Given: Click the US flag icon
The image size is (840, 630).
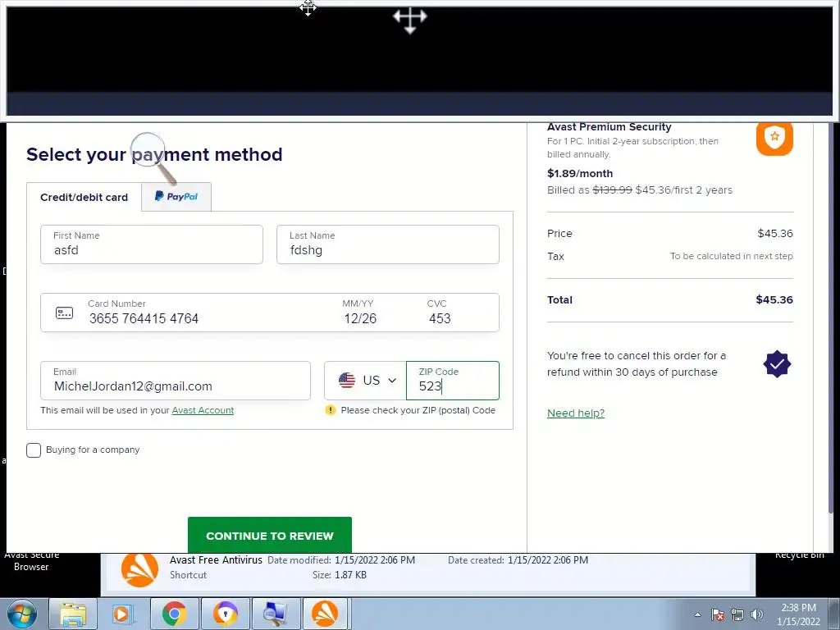Looking at the screenshot, I should pyautogui.click(x=347, y=381).
